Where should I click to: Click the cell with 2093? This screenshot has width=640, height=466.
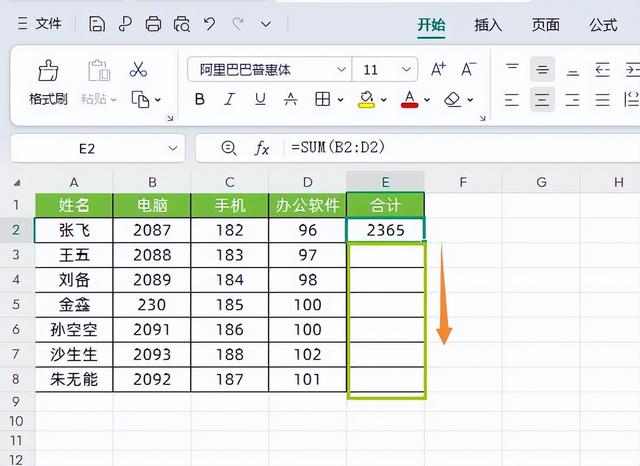coord(152,354)
